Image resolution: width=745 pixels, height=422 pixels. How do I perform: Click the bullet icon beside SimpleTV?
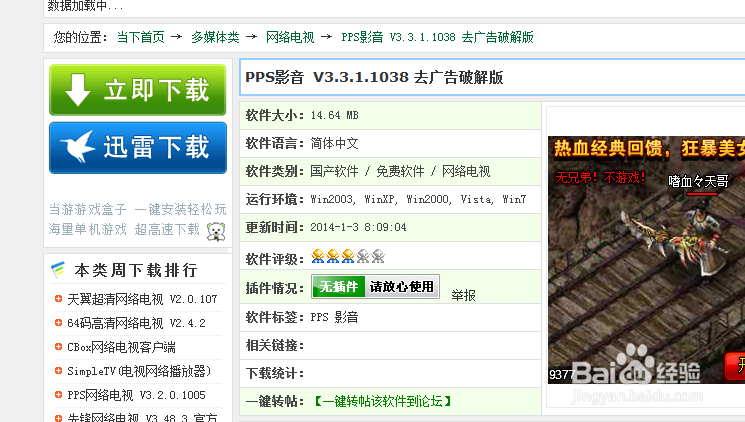pos(58,370)
